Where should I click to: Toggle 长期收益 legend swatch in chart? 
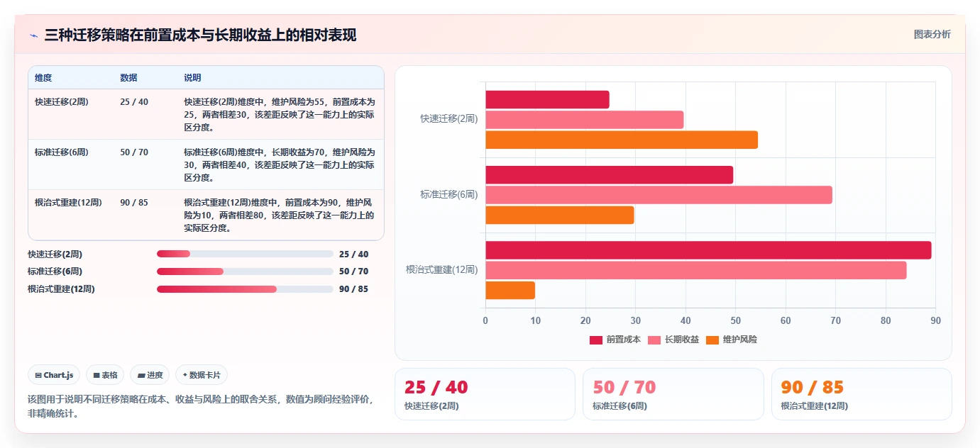click(x=654, y=340)
